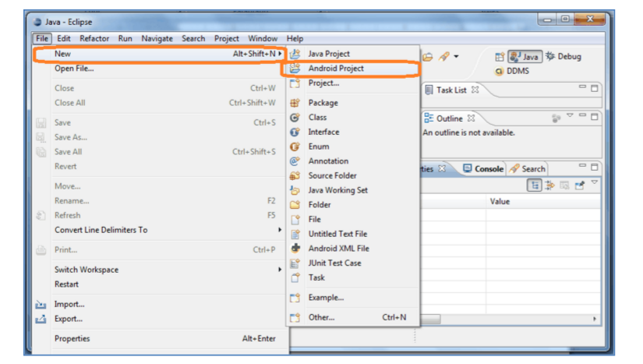Switch to the Debug perspective
Viewport: 643px width, 364px height.
tap(564, 57)
